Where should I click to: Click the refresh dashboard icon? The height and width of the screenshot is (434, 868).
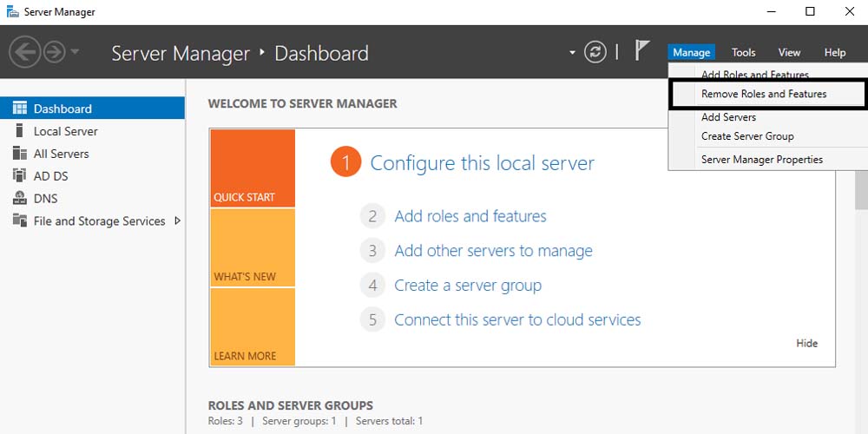click(x=595, y=52)
